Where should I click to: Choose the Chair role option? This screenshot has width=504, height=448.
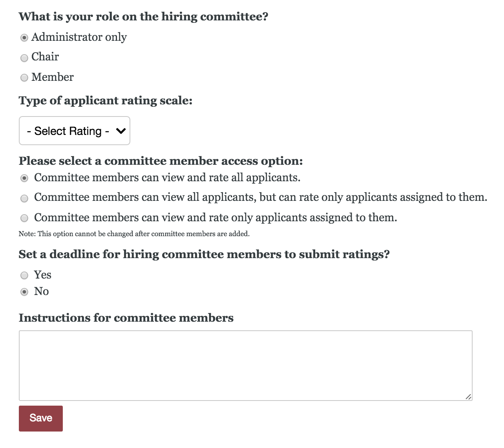[24, 58]
